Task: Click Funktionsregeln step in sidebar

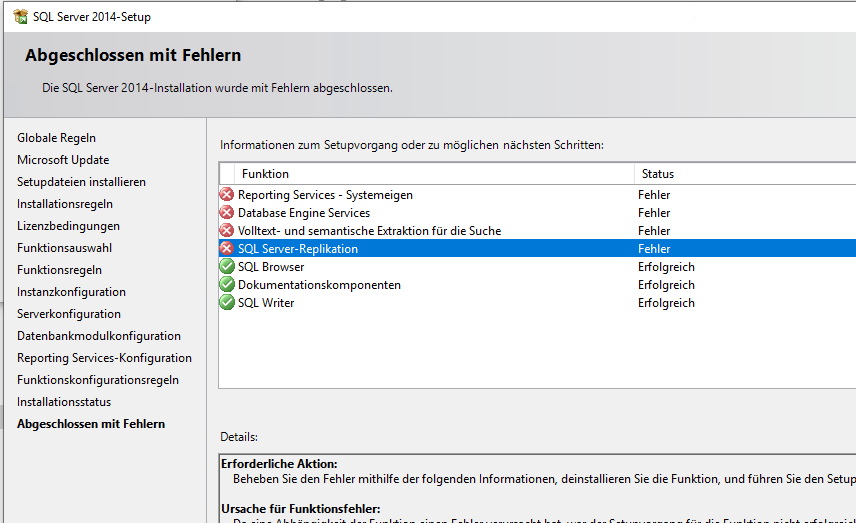Action: (60, 270)
